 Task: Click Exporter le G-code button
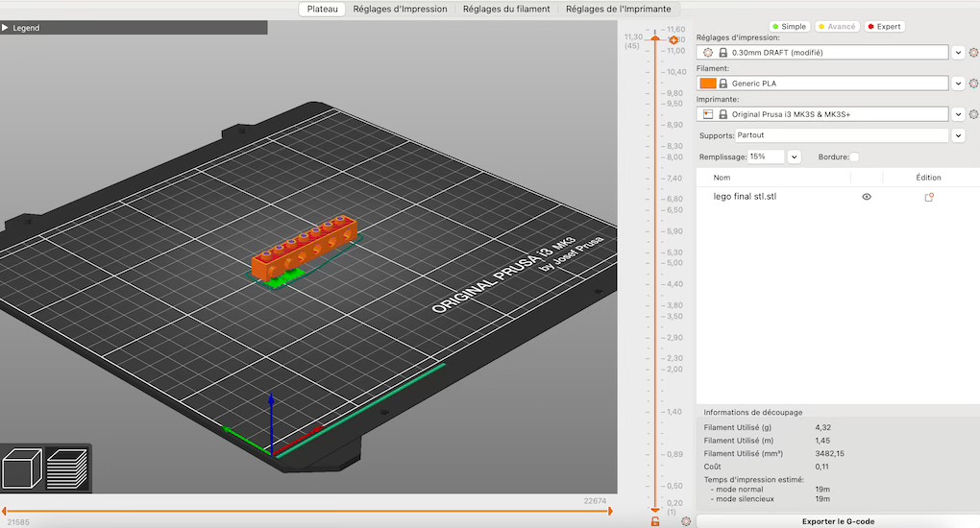point(838,521)
